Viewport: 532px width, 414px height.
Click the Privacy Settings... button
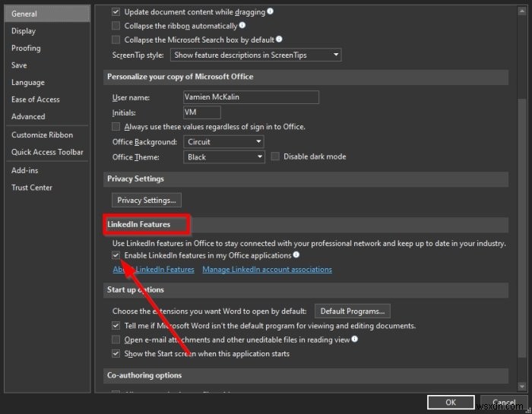[x=147, y=200]
